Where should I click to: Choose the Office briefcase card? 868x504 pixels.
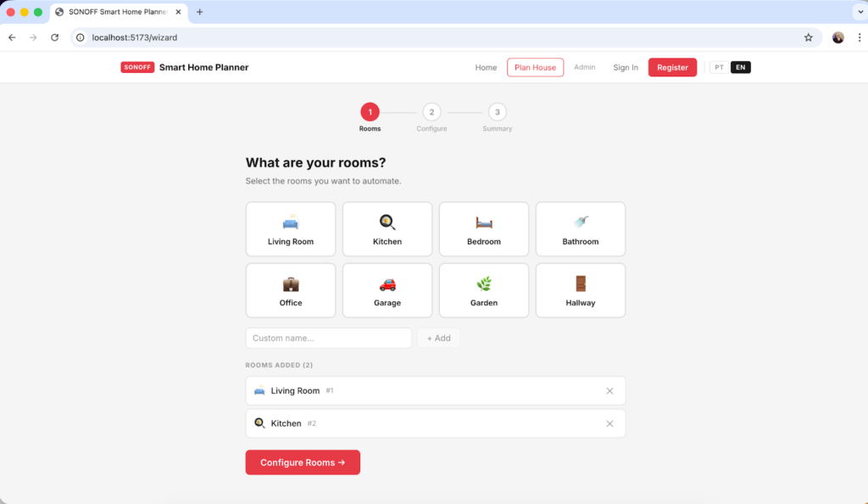pos(291,290)
